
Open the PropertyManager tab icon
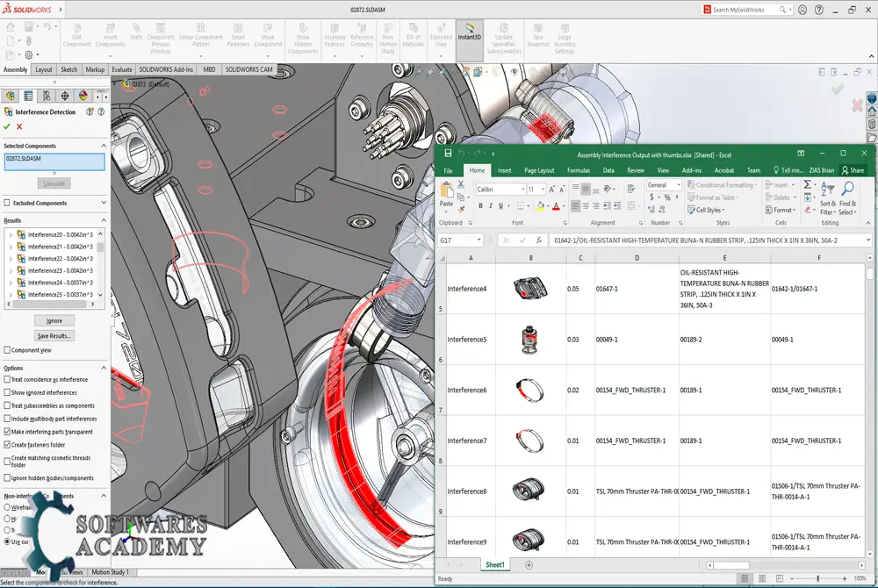pos(28,96)
